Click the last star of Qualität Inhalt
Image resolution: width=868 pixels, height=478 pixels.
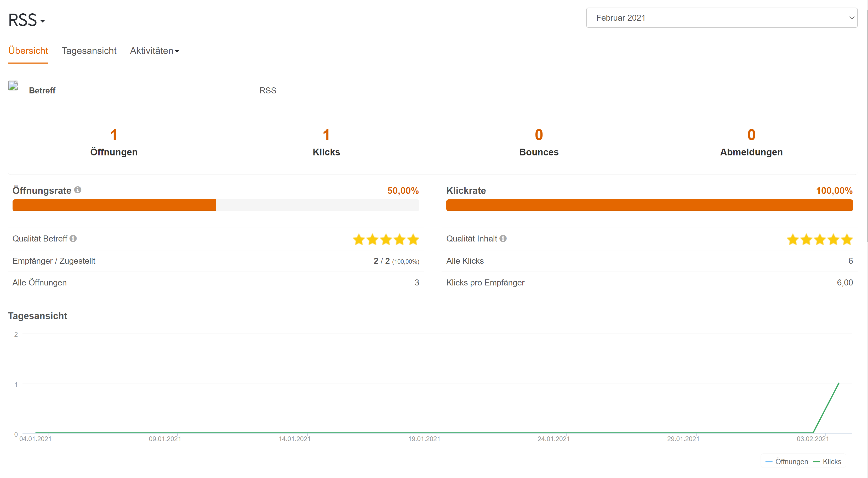[847, 240]
